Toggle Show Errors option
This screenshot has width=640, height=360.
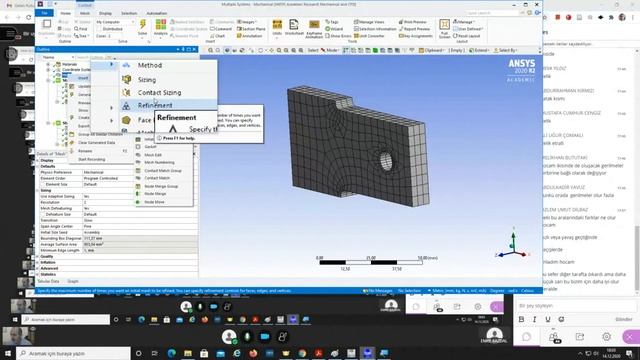tap(338, 36)
